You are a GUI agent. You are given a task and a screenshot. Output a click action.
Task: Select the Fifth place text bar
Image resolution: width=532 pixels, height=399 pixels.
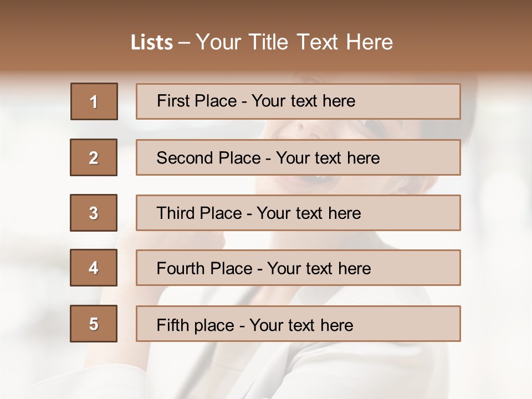[298, 324]
